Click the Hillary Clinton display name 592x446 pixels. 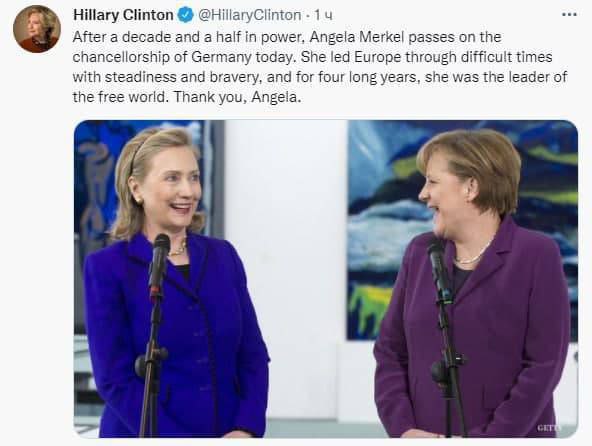(x=123, y=15)
